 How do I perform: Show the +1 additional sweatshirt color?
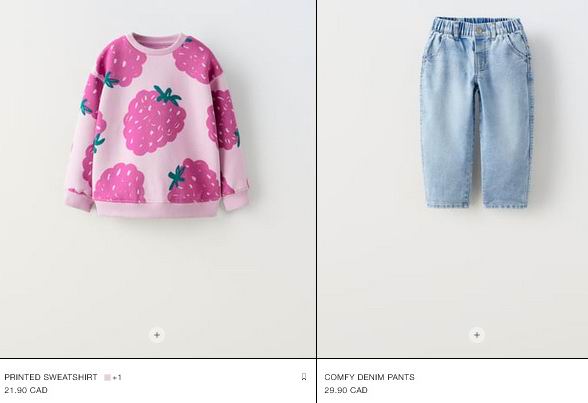click(117, 378)
